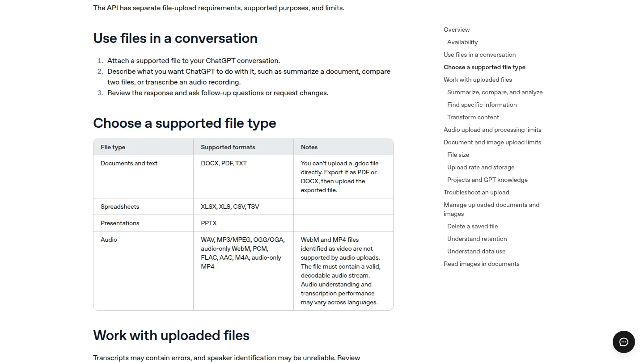Navigate to 'Summarize, compare, and analyze'
644x362 pixels.
[x=495, y=92]
